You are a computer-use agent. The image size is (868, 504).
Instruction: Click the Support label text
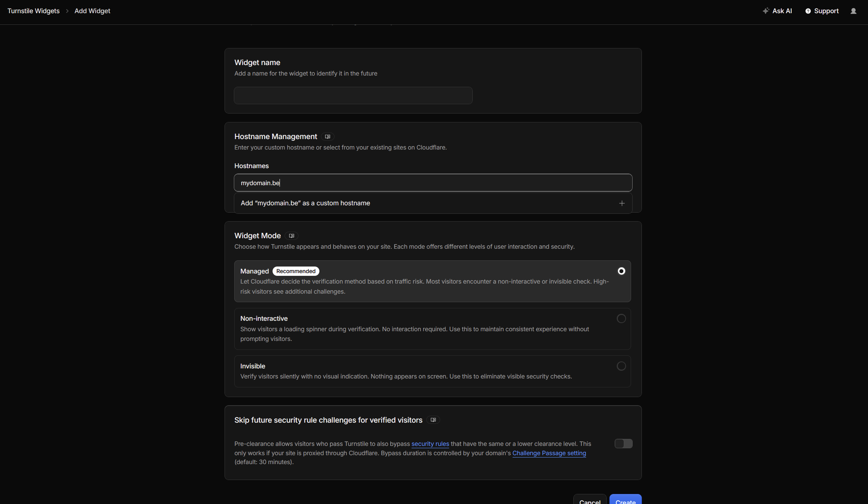pos(826,11)
